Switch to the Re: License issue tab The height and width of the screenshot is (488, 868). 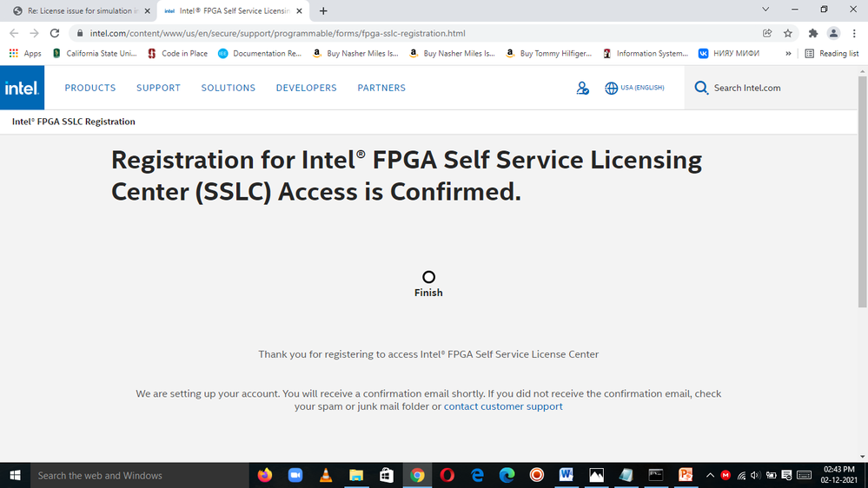coord(82,11)
